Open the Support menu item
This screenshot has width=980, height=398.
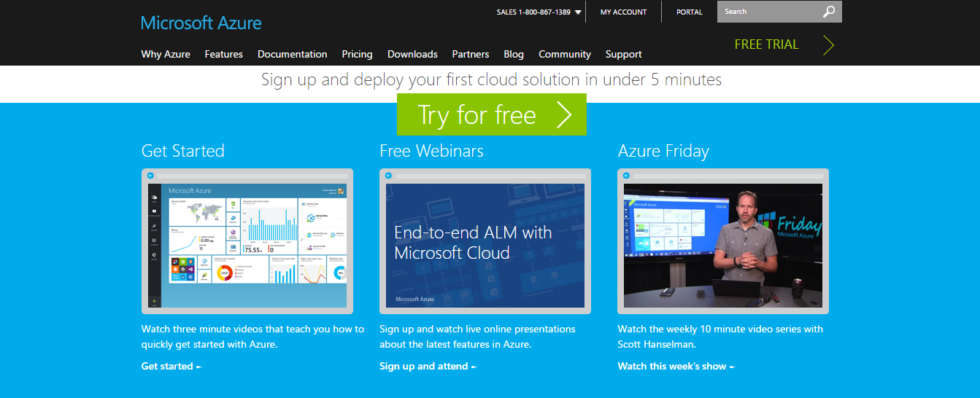(624, 54)
